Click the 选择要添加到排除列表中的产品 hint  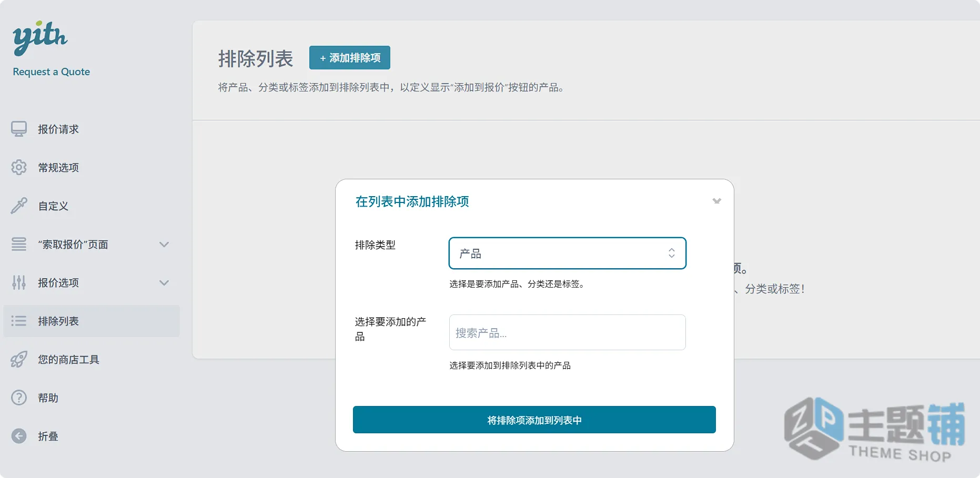[x=510, y=365]
